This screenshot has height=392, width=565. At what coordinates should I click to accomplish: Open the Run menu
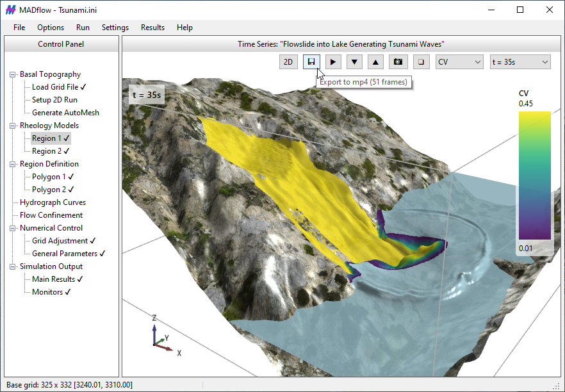pos(83,28)
